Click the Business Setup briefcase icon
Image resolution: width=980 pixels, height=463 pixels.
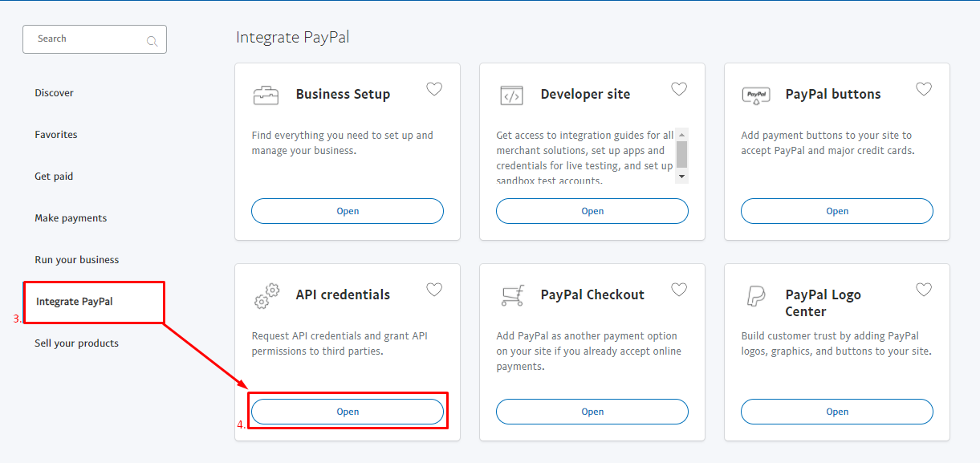(266, 92)
